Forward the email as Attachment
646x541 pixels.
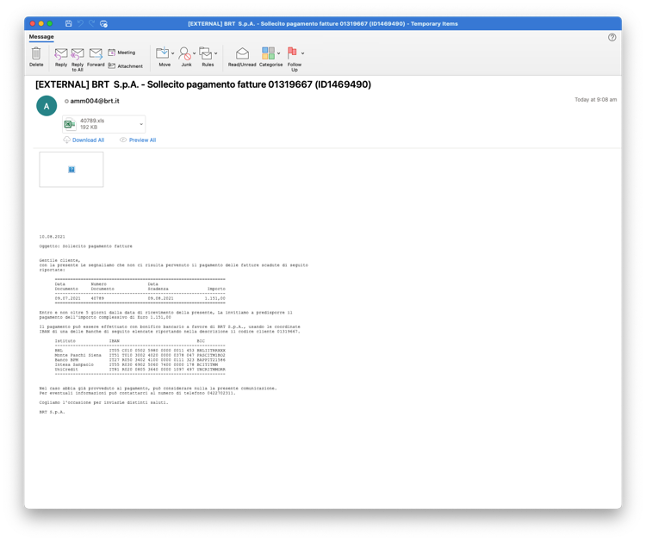coord(125,66)
